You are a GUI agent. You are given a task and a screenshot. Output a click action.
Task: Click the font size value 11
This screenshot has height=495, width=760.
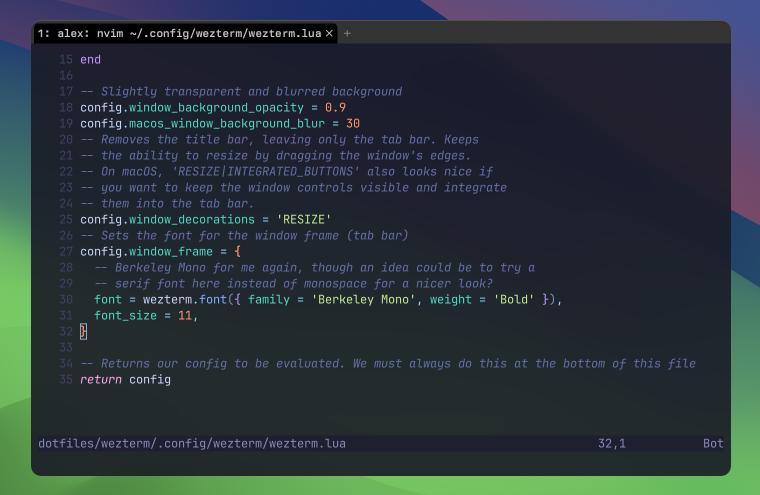click(x=185, y=316)
